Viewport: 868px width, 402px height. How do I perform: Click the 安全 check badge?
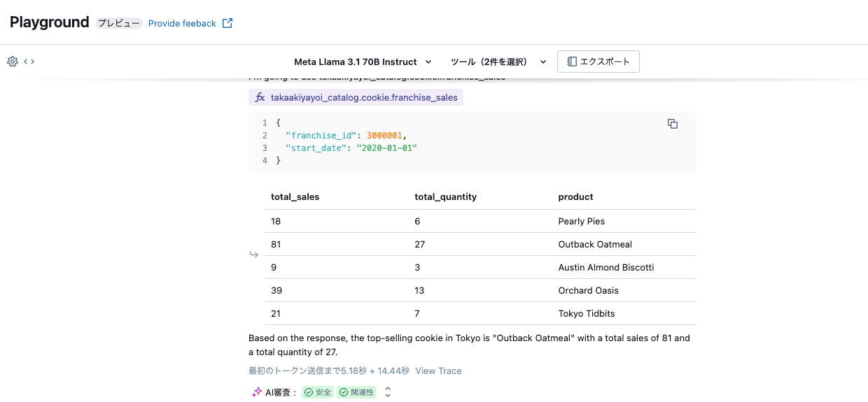pos(318,392)
